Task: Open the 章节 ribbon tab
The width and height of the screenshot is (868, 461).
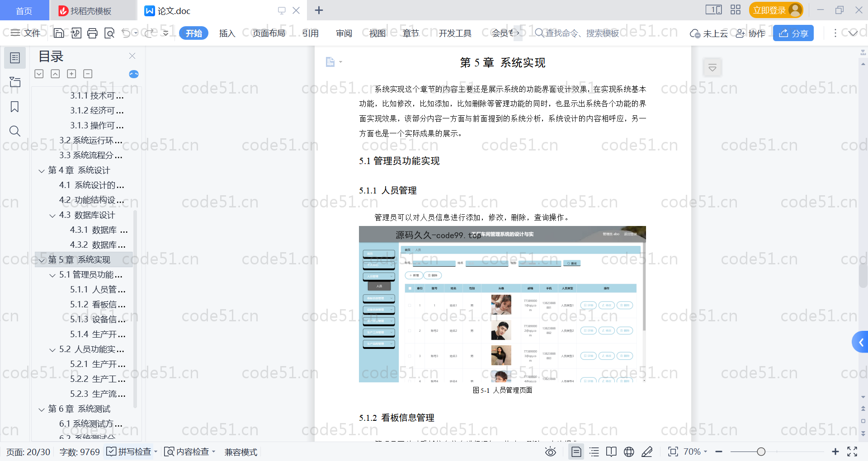Action: pyautogui.click(x=411, y=33)
